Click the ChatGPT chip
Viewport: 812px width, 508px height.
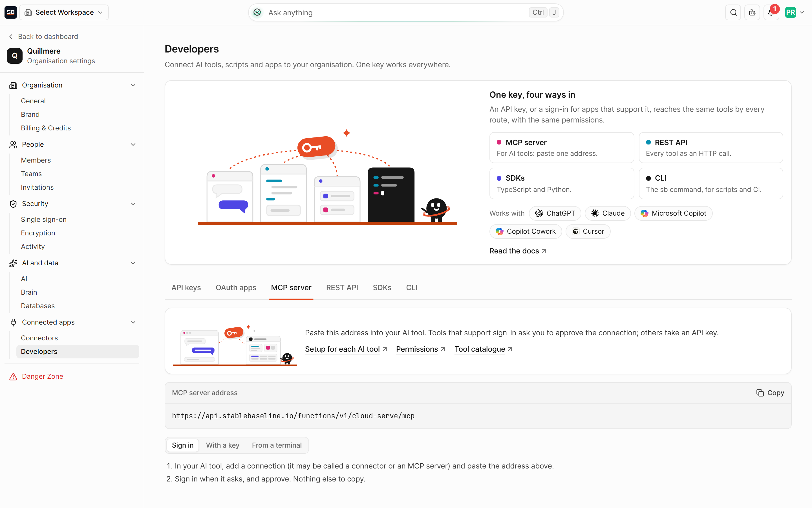pyautogui.click(x=555, y=213)
